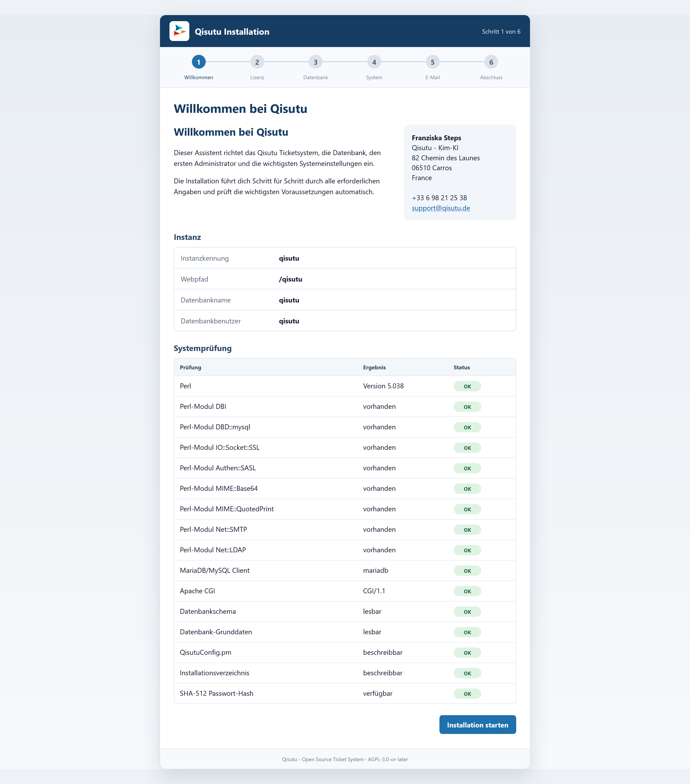Click the mariadb result cell
The image size is (690, 784).
coord(376,570)
